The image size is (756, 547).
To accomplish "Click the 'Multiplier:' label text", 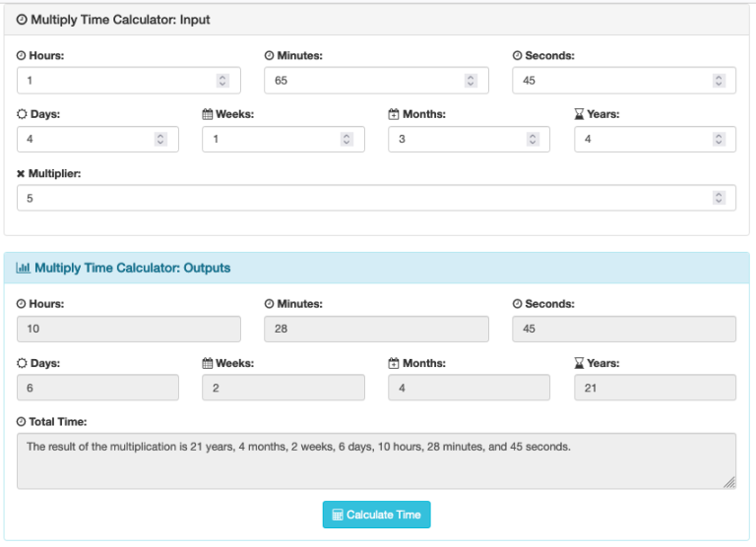I will pos(54,174).
